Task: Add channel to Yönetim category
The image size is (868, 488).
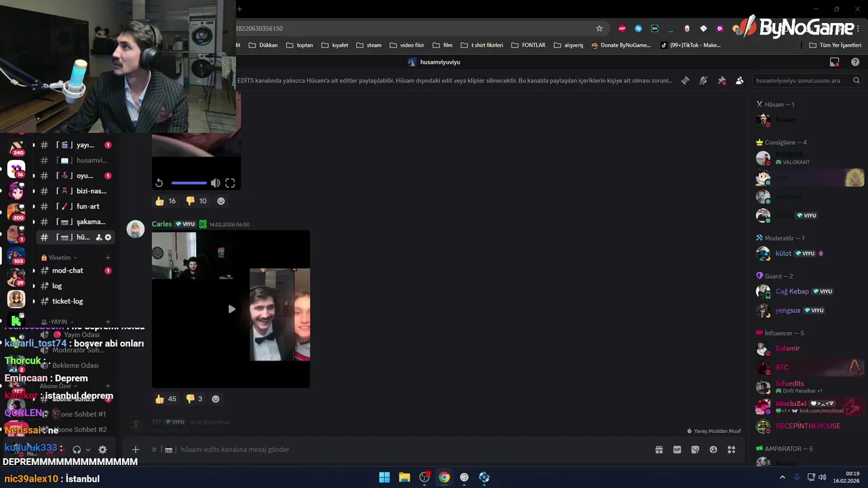Action: pos(108,258)
